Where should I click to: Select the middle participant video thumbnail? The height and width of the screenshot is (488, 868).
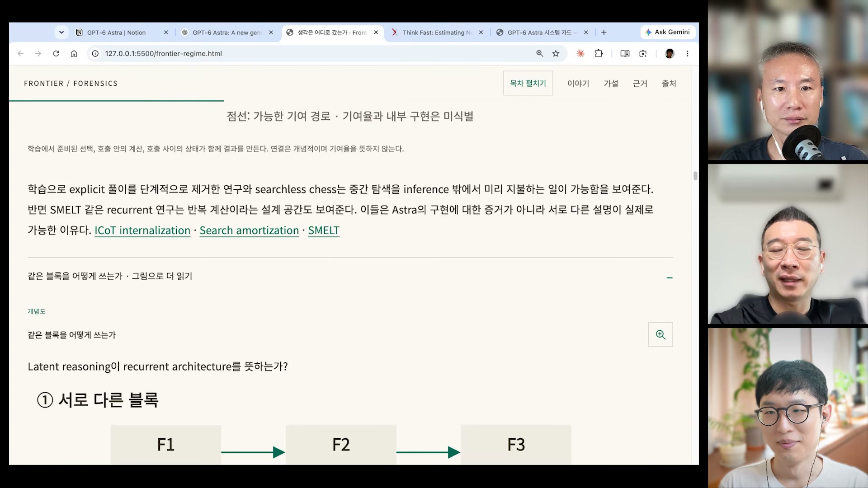tap(788, 244)
